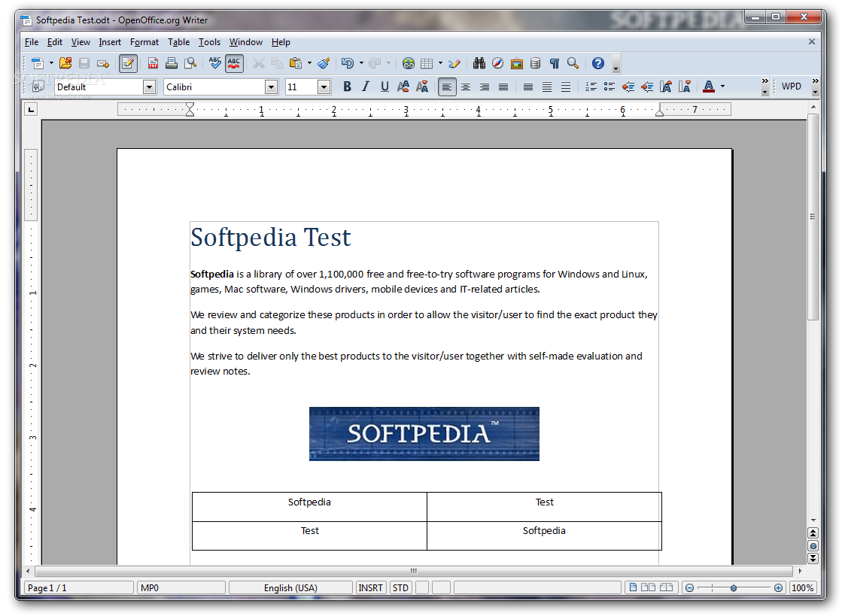
Task: Create a new document with the New icon
Action: pyautogui.click(x=37, y=63)
